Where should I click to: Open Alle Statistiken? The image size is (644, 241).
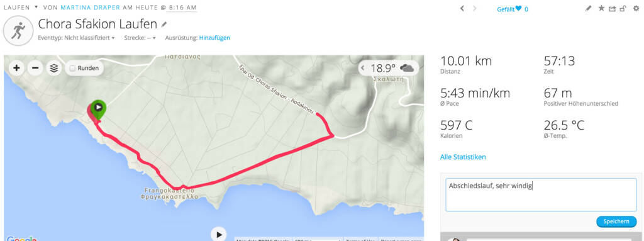point(463,157)
